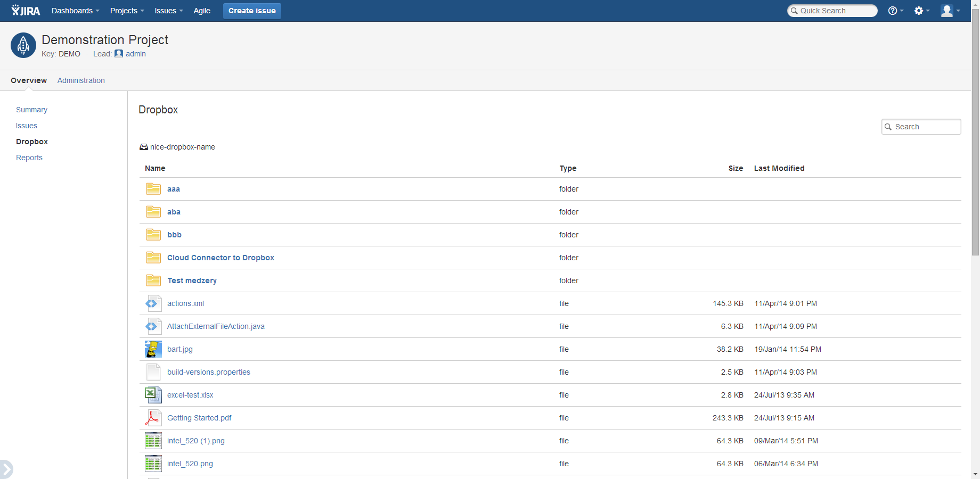Click the intel_520 (1).png thumbnail
Screen dimensions: 980x479
(153, 441)
